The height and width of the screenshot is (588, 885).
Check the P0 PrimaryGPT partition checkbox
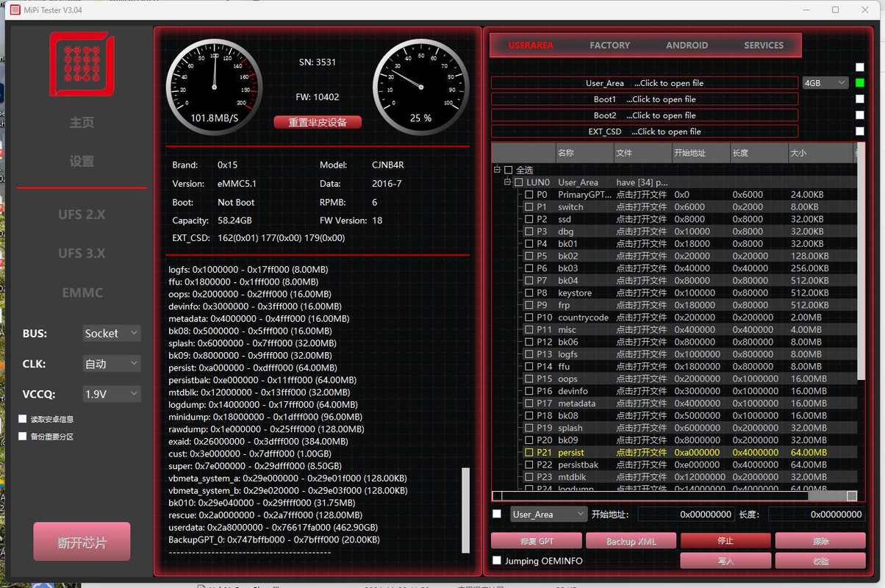[529, 195]
